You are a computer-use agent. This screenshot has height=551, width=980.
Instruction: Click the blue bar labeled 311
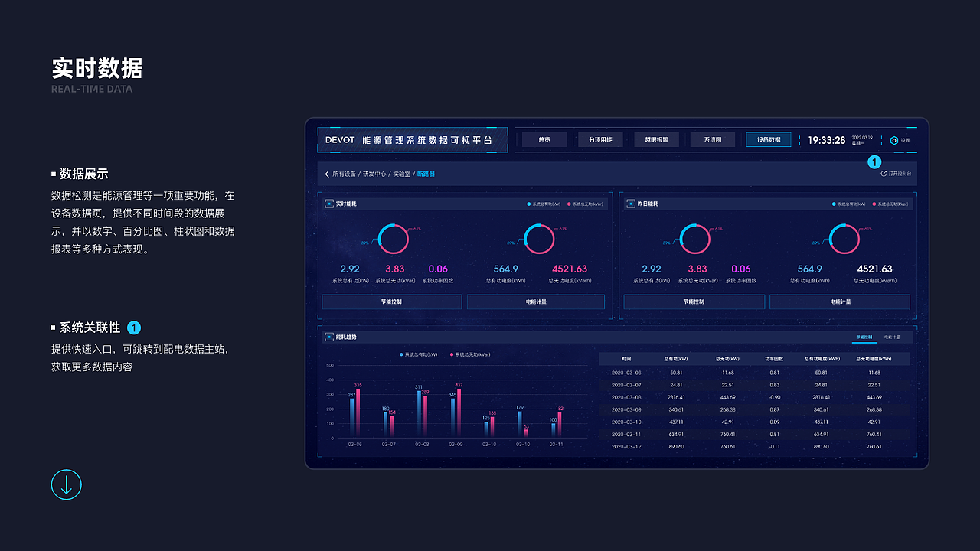pos(419,414)
